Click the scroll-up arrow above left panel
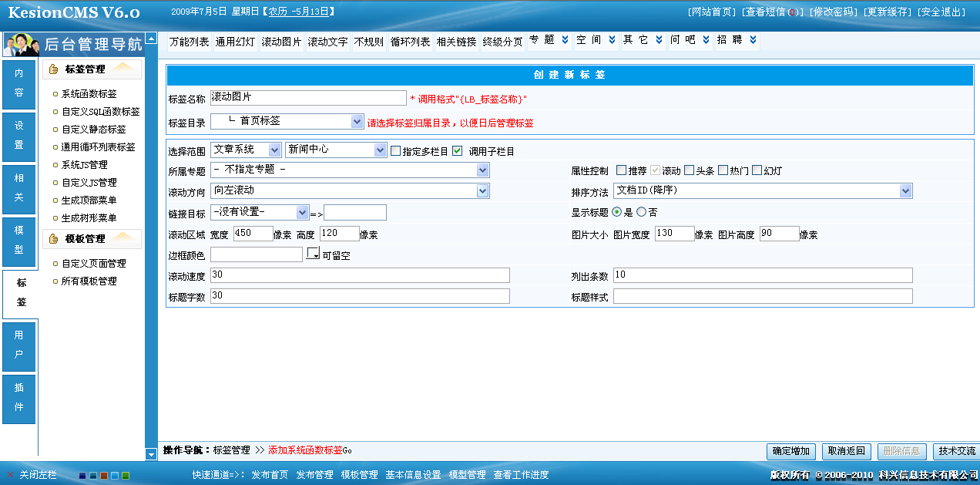980x485 pixels. tap(151, 38)
